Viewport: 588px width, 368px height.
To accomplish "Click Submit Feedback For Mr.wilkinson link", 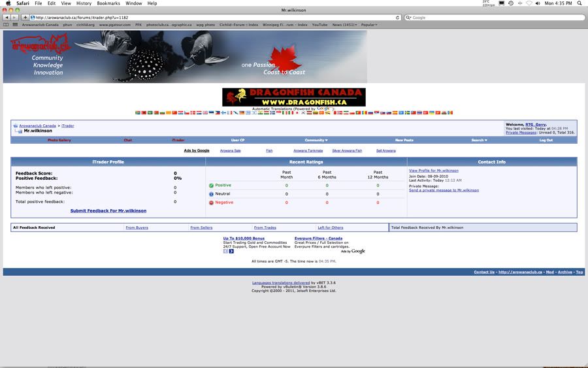I will (x=108, y=211).
